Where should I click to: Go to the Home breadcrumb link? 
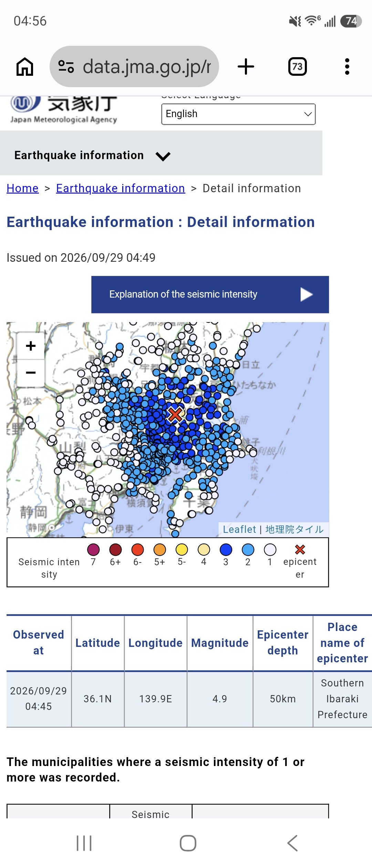(23, 188)
